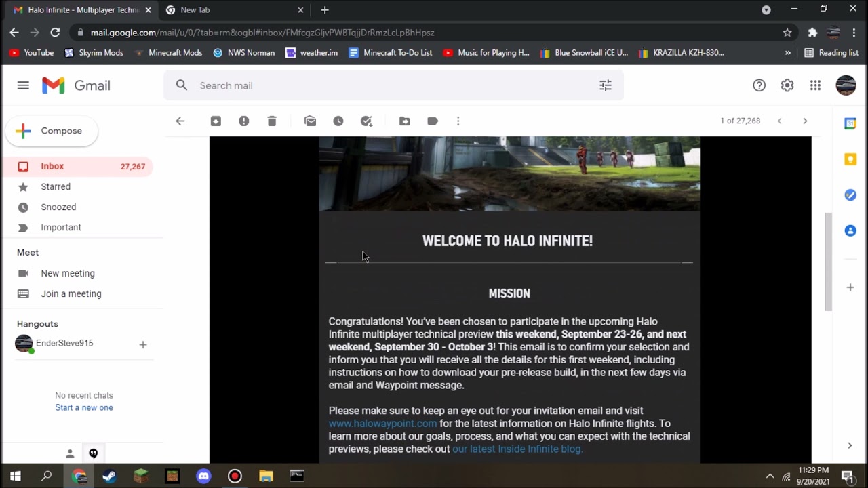Mark email as unread

pos(310,121)
